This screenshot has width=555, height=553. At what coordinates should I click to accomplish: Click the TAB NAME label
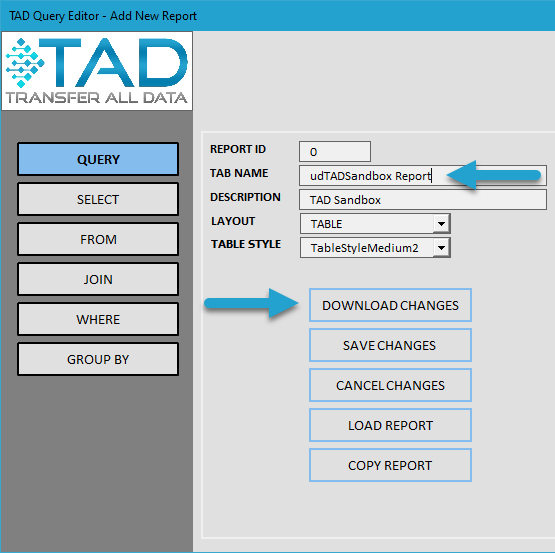pos(239,173)
